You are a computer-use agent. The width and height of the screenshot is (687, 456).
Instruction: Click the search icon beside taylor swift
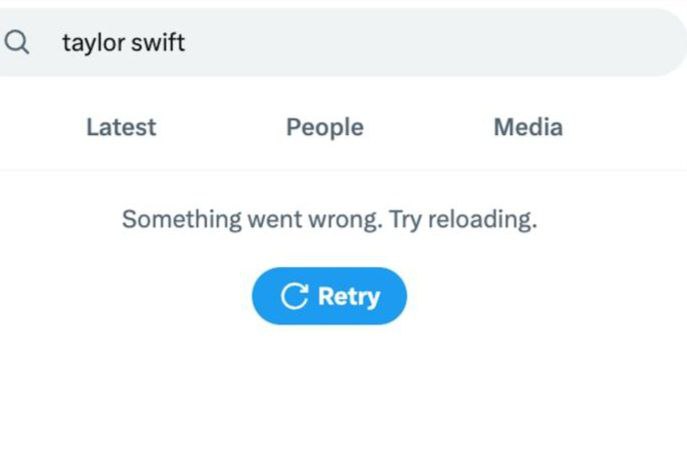point(17,42)
